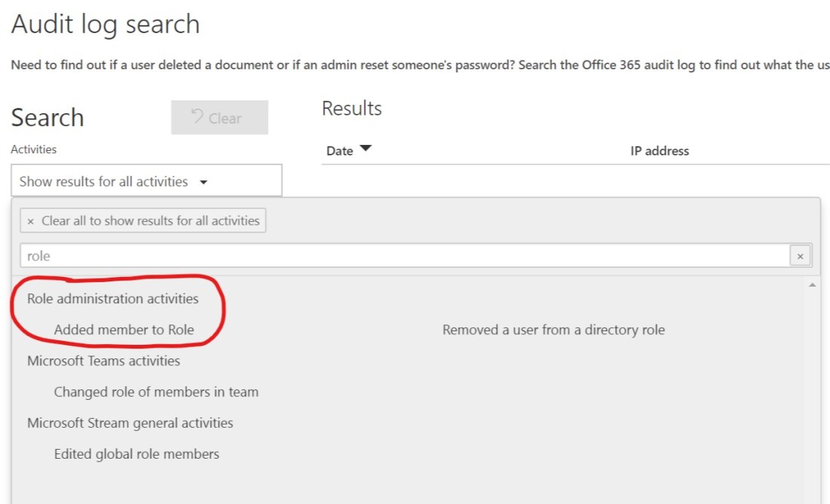Open the Show results for all activities dropdown

[146, 181]
